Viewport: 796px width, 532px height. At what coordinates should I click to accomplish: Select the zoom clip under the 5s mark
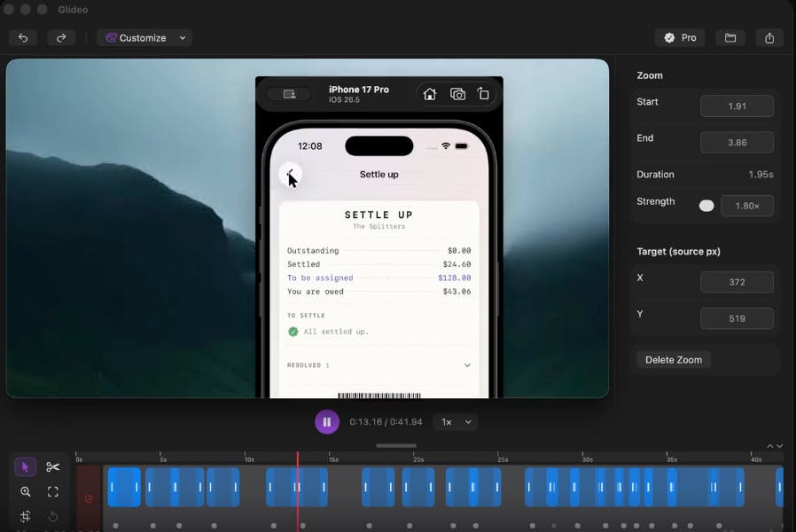[175, 488]
